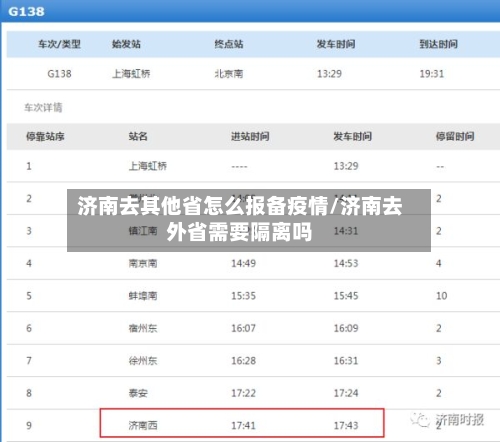Click 13:29 departure in the stop 1 row
The height and width of the screenshot is (442, 500).
pyautogui.click(x=346, y=166)
